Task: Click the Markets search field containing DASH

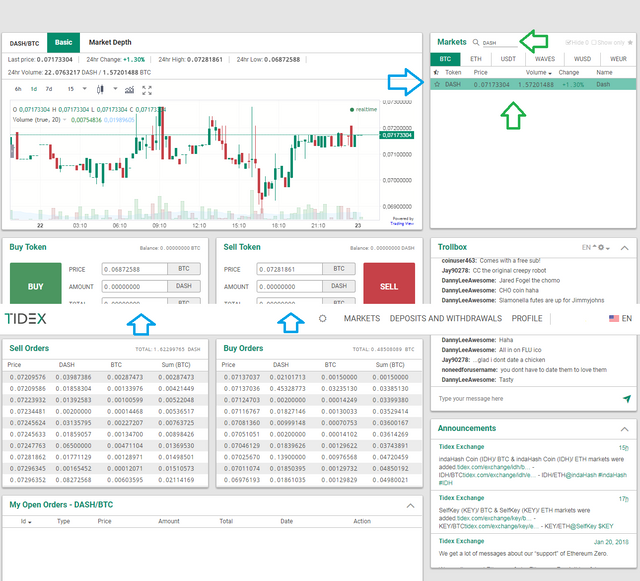Action: [x=499, y=42]
